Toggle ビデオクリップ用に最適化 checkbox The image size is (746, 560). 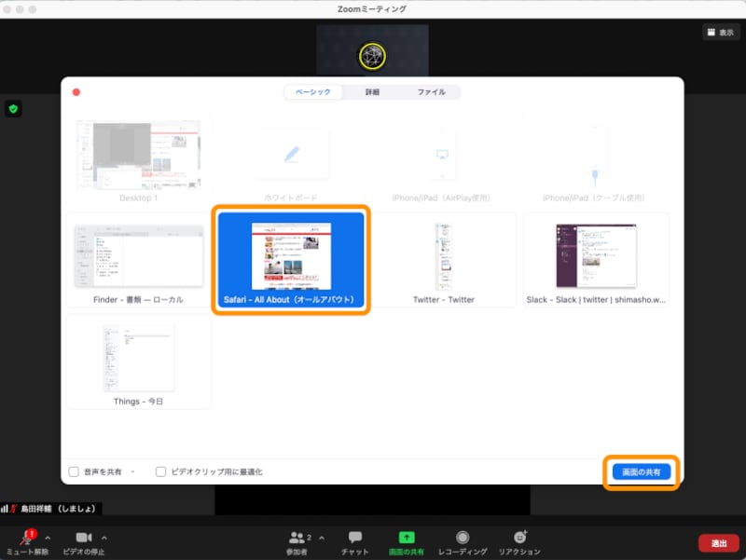161,472
